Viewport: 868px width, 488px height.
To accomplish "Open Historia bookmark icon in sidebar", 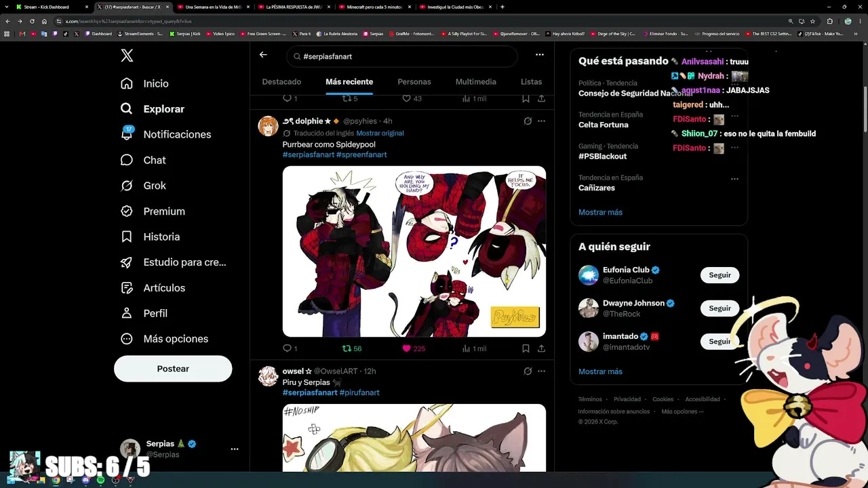I will point(127,237).
